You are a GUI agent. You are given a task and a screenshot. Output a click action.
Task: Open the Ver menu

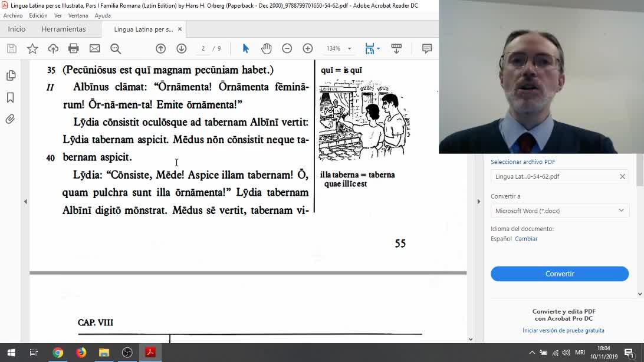click(x=58, y=15)
